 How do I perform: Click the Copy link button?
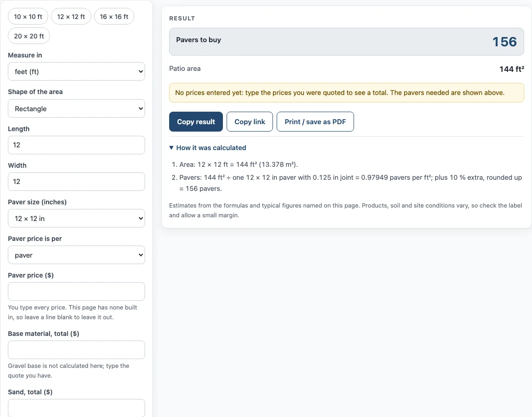pyautogui.click(x=250, y=122)
